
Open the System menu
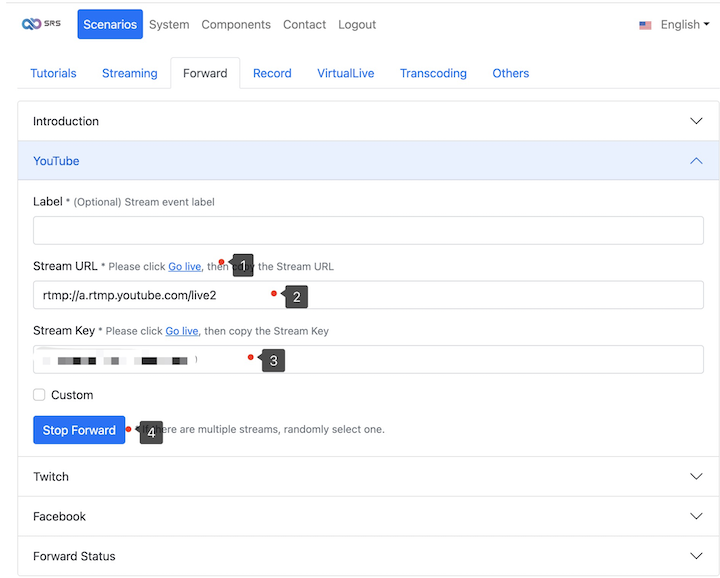(x=169, y=24)
